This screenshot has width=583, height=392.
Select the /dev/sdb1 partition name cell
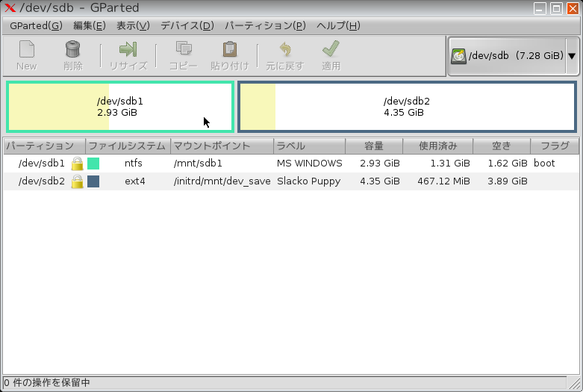42,164
